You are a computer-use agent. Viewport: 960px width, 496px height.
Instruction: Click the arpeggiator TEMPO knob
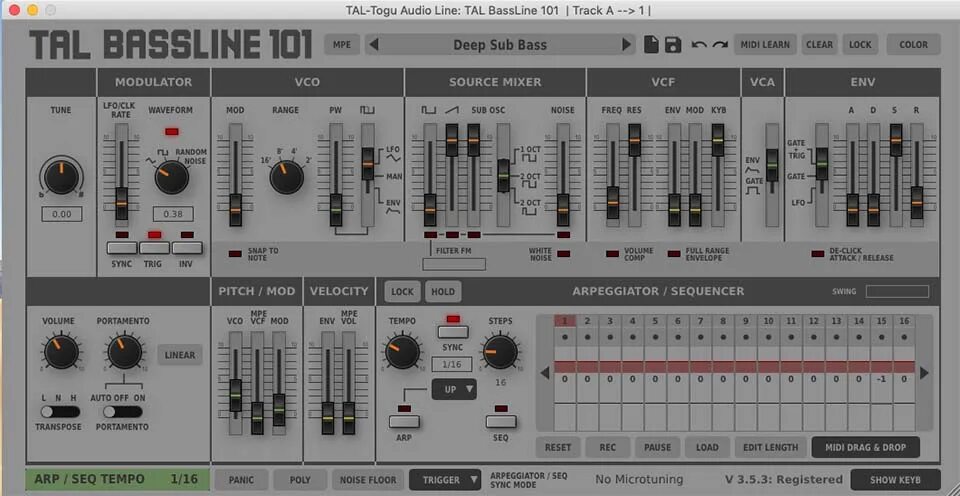point(403,351)
